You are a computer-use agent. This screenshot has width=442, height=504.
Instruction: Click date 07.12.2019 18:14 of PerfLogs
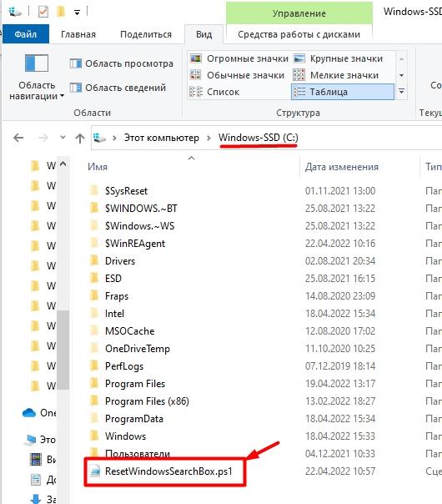340,366
